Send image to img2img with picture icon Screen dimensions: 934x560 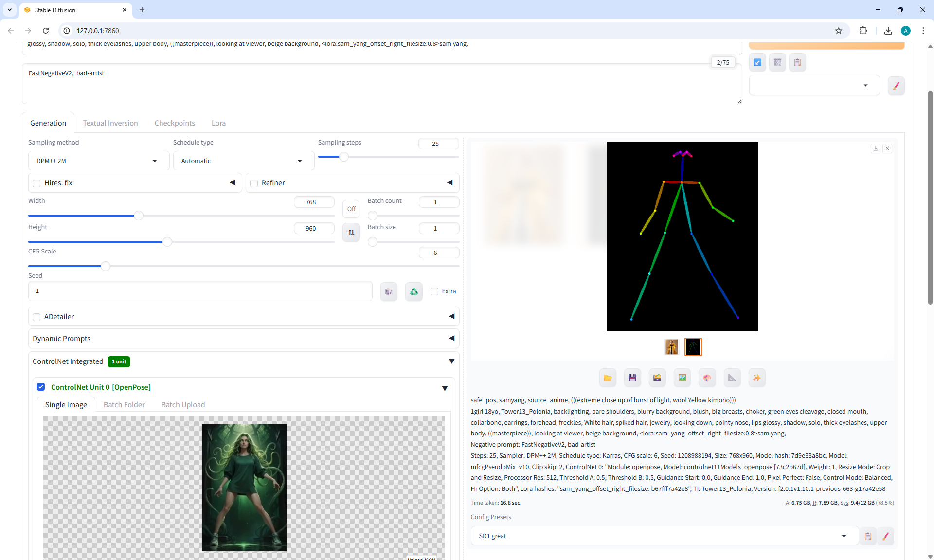tap(682, 378)
